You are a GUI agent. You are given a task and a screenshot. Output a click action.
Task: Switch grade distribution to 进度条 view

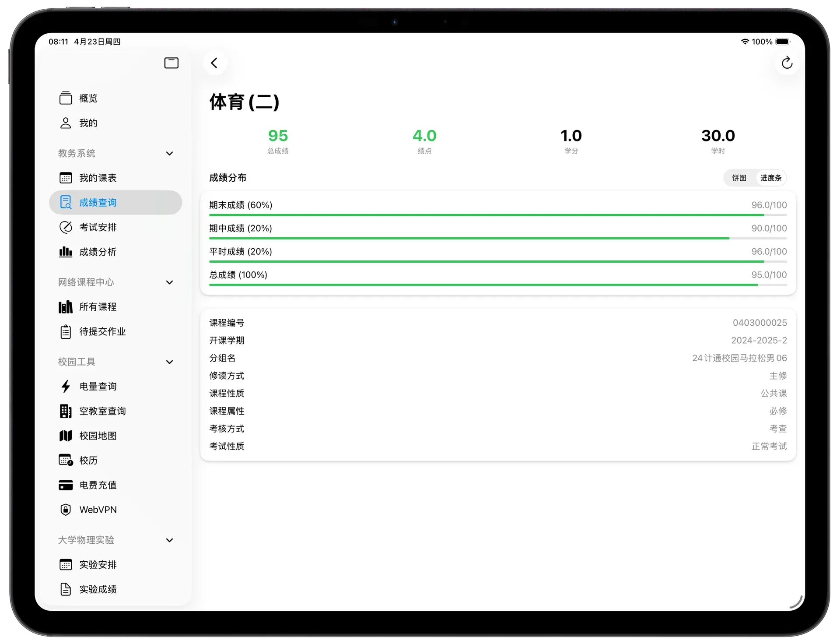click(771, 178)
